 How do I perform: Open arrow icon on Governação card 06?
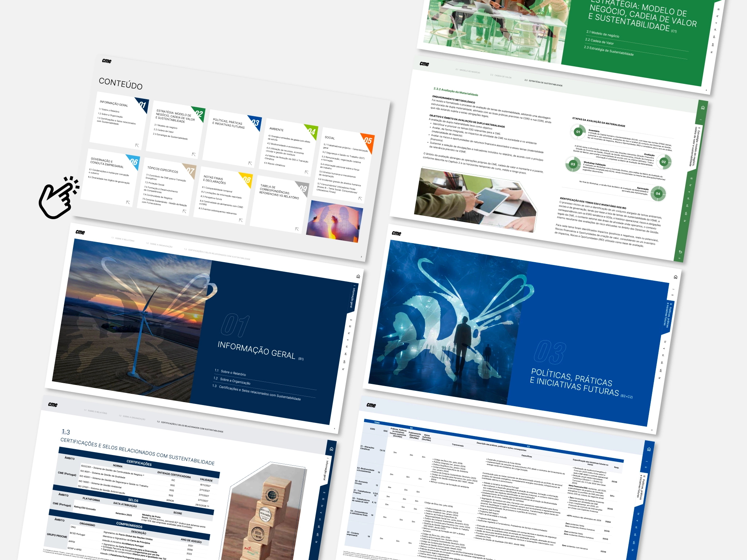click(x=128, y=202)
